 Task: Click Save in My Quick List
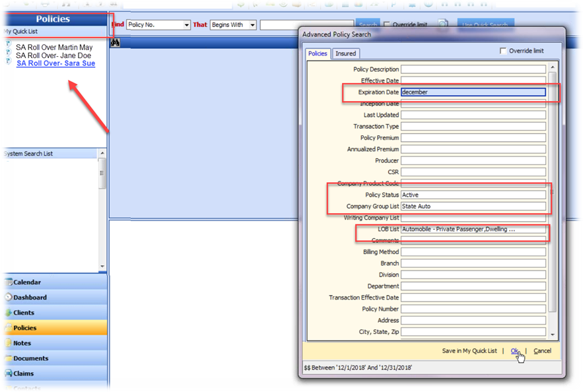point(469,351)
